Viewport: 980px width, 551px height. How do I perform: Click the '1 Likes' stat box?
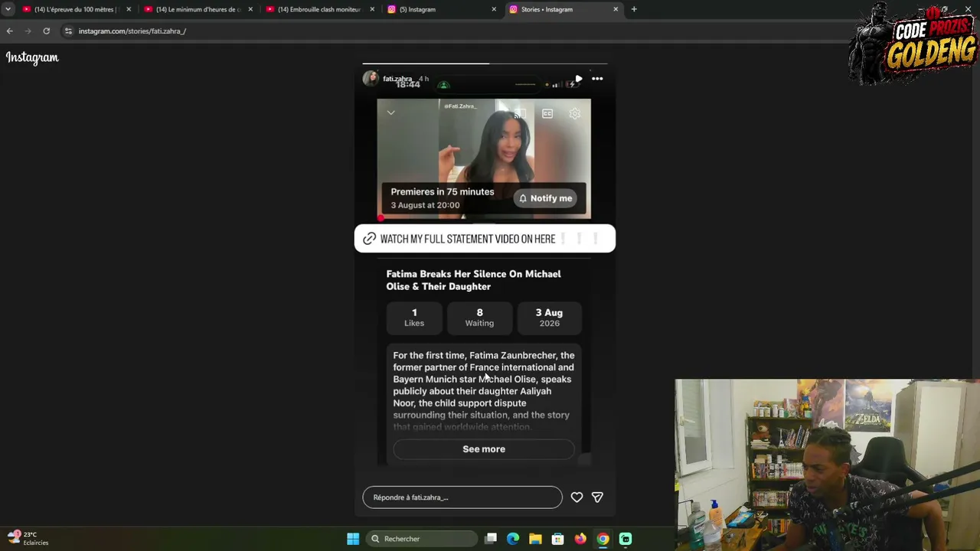tap(414, 318)
